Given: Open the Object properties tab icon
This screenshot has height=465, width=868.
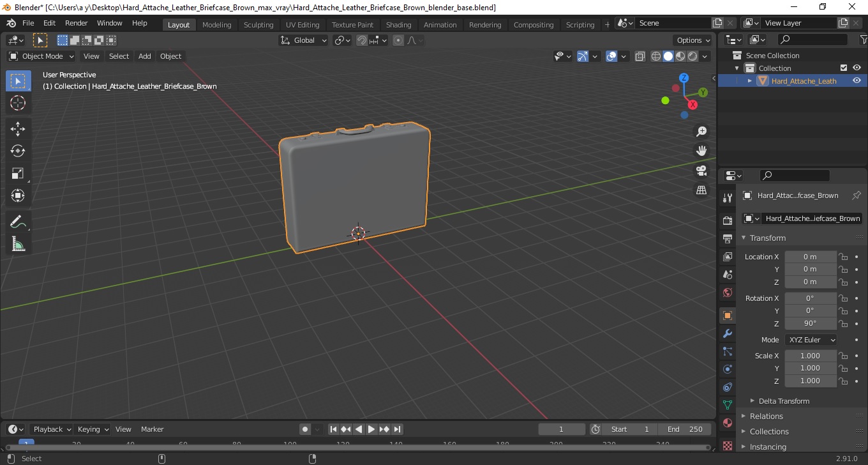Looking at the screenshot, I should click(727, 316).
